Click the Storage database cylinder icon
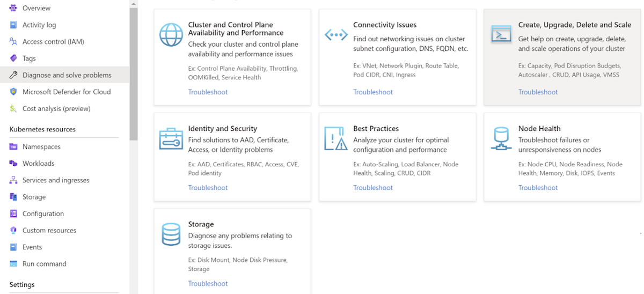This screenshot has height=294, width=644. 171,234
